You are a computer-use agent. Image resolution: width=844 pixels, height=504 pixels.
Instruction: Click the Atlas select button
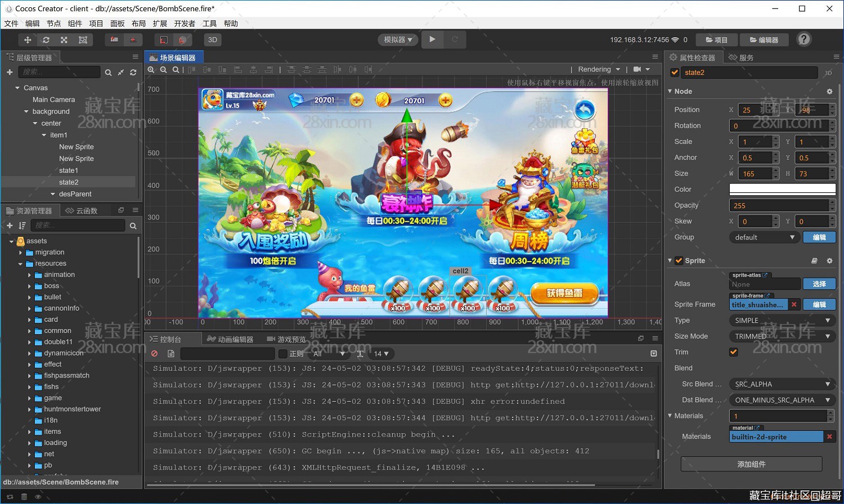click(819, 284)
